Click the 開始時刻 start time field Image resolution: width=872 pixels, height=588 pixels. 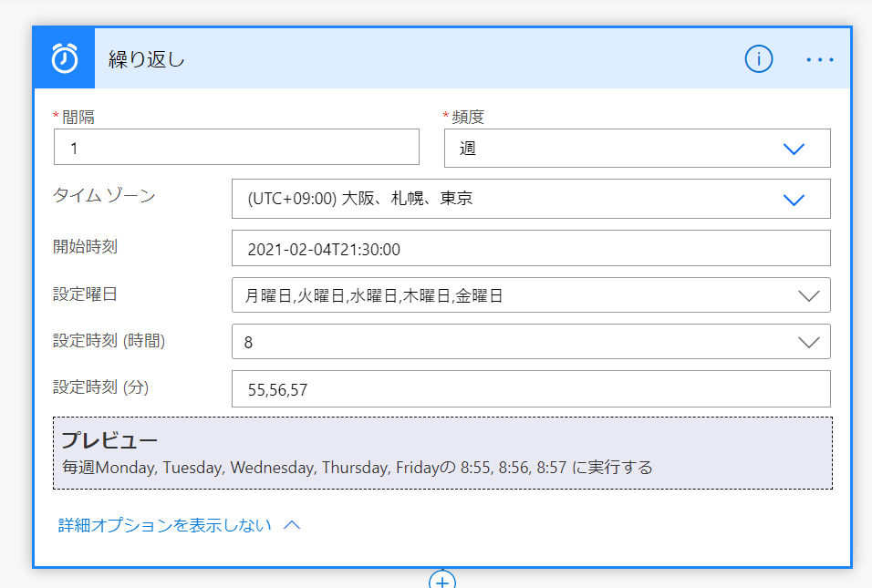(531, 249)
